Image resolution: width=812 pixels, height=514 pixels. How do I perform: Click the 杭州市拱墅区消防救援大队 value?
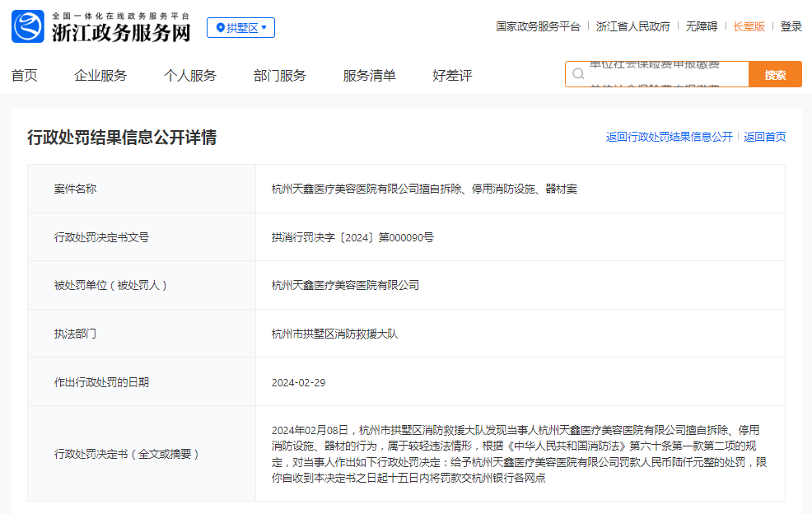pyautogui.click(x=334, y=334)
